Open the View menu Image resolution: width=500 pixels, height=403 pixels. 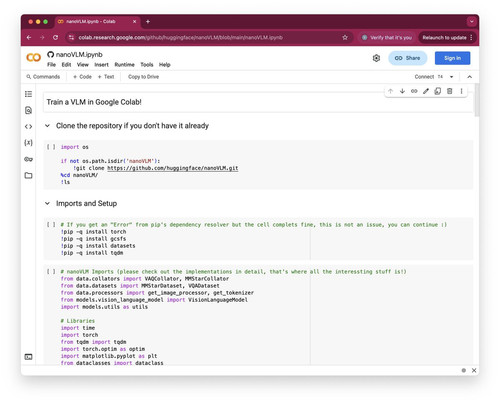83,65
